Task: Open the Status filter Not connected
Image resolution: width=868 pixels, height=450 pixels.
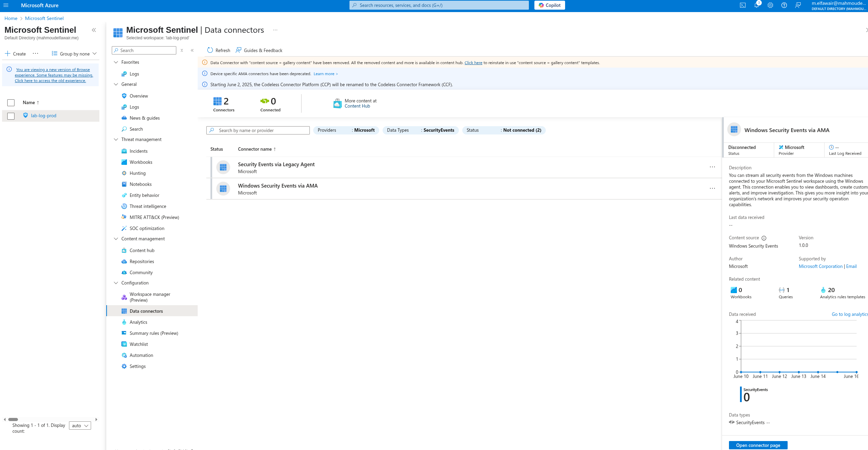Action: tap(504, 130)
